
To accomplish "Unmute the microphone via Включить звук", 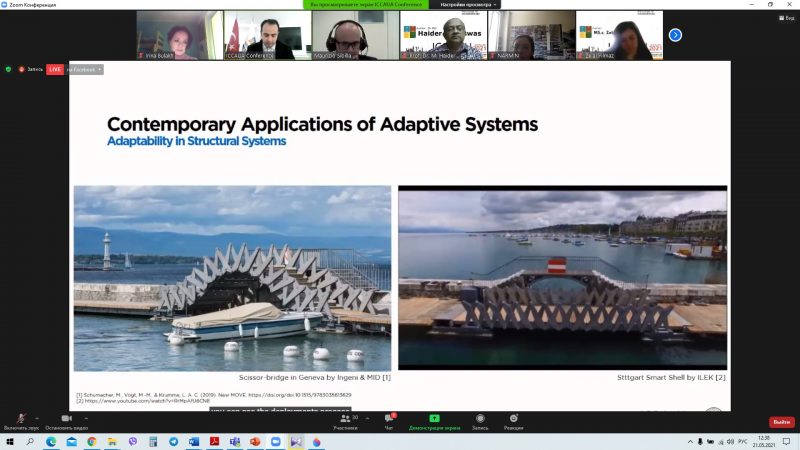I will [21, 421].
